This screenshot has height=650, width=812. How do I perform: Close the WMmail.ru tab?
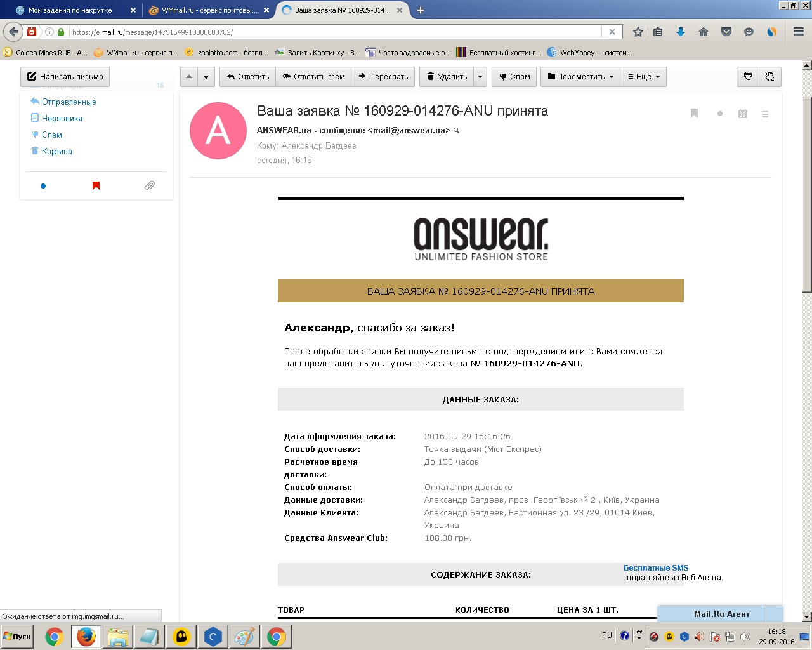(x=266, y=10)
